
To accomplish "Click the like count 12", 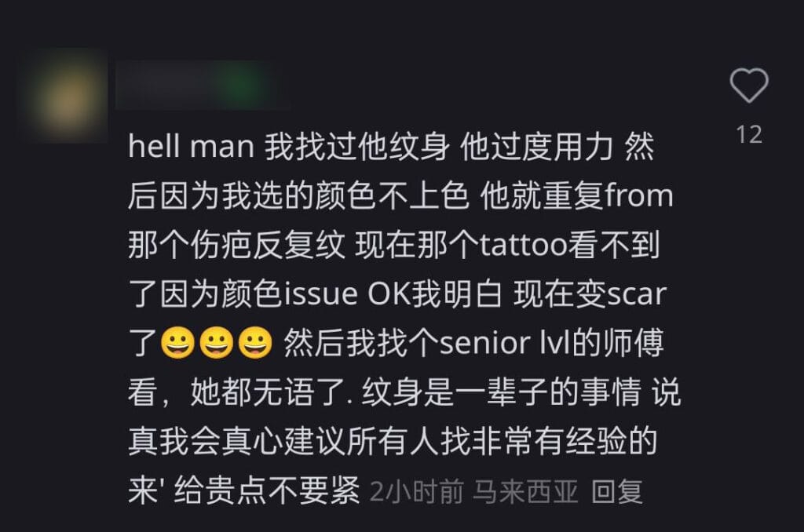I will 748,135.
